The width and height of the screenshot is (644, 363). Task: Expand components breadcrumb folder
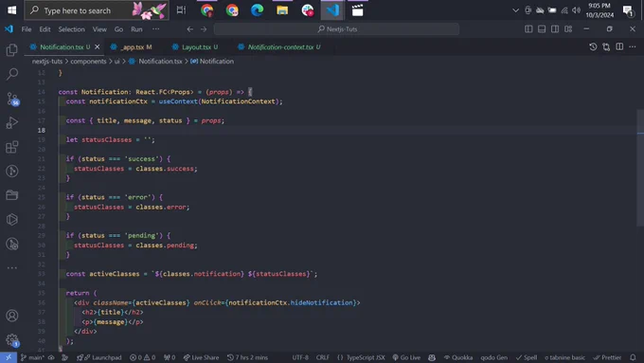pos(88,62)
